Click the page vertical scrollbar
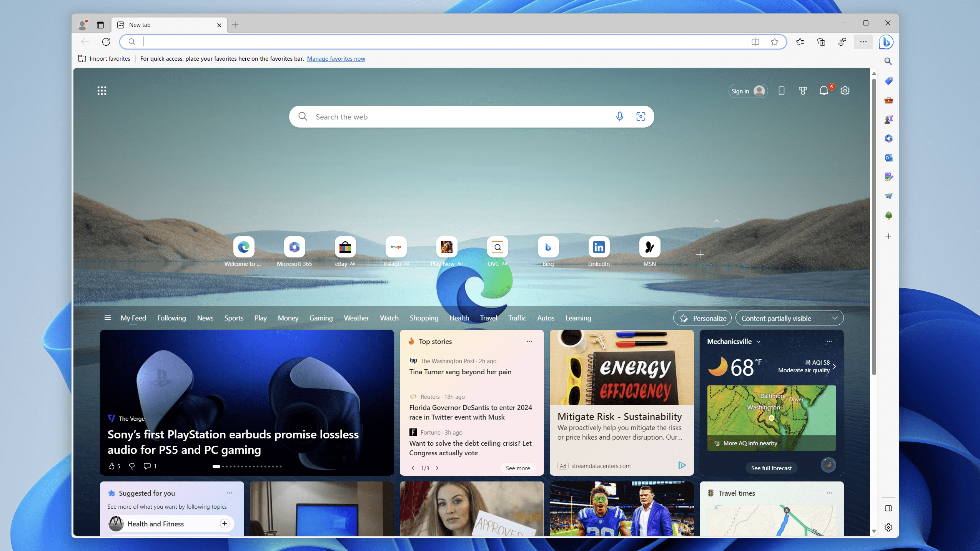 (874, 227)
